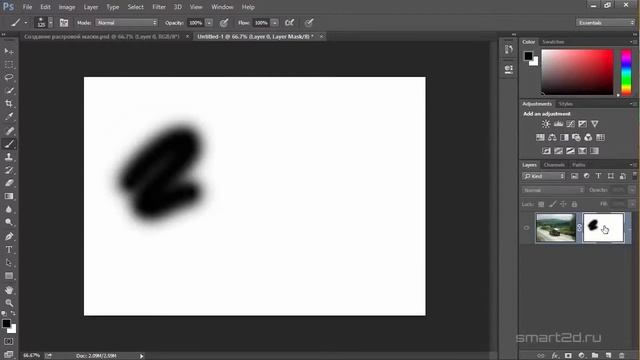The height and width of the screenshot is (360, 640).
Task: Toggle pressure for opacity button
Action: click(224, 23)
